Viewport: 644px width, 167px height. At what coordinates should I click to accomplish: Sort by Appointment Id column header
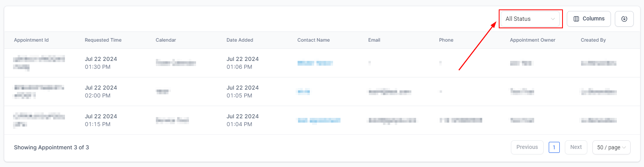point(31,40)
